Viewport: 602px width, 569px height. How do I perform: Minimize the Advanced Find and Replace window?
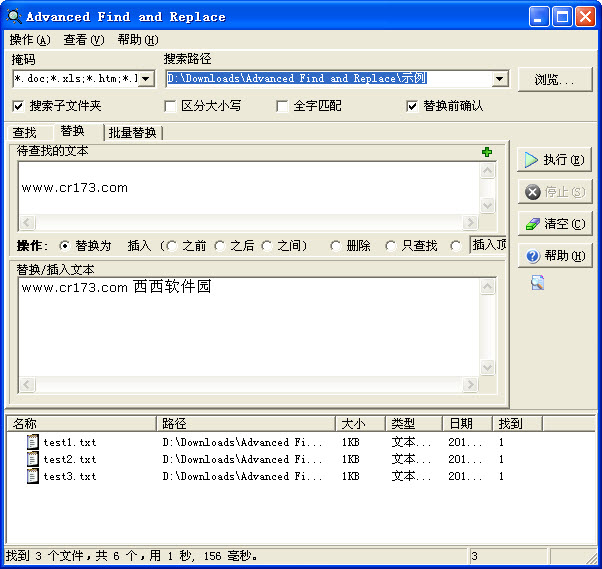click(x=538, y=17)
